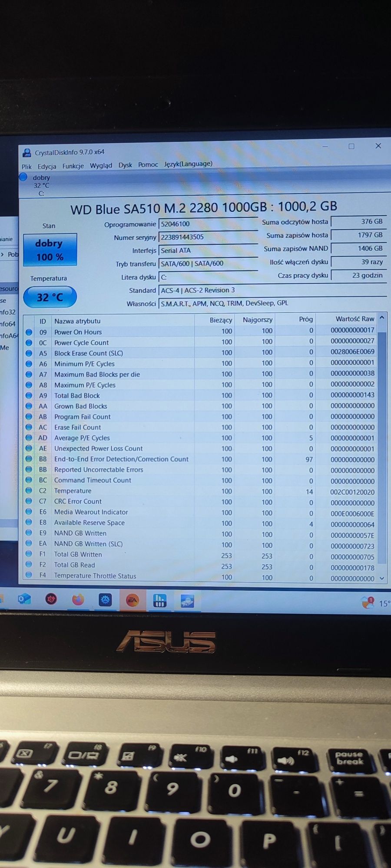Click the status dot for Temperature Throttle Status

coord(29,575)
